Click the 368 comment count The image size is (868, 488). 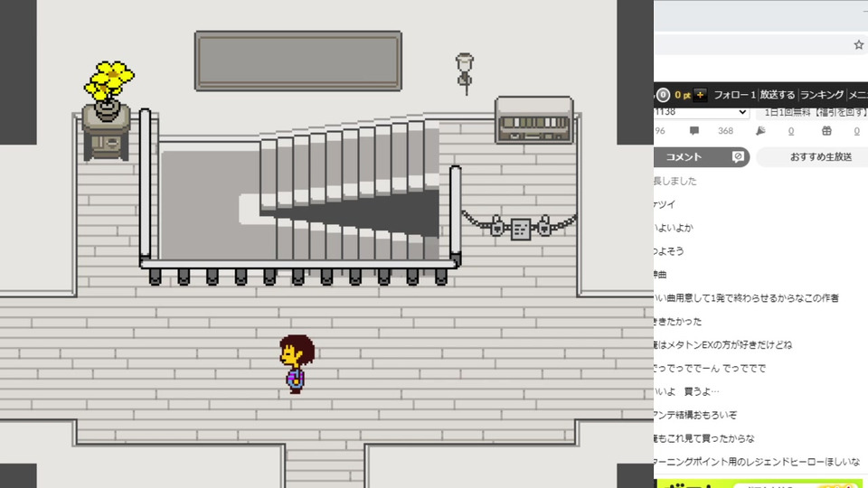pos(726,131)
